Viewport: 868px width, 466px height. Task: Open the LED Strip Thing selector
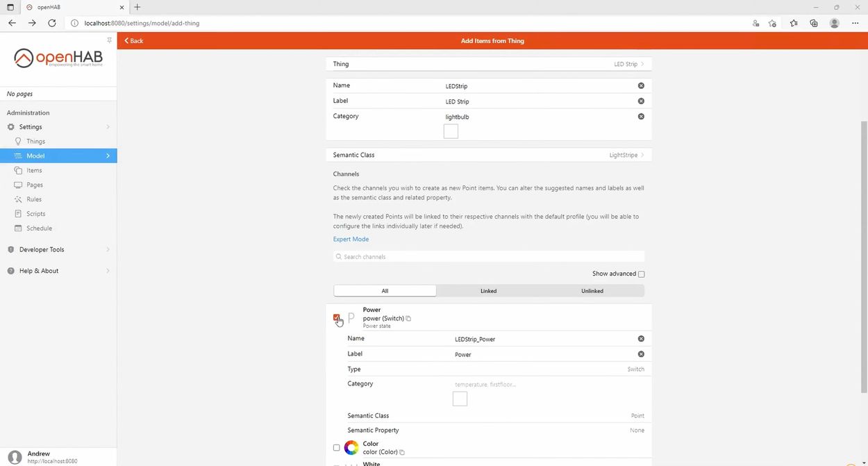626,64
